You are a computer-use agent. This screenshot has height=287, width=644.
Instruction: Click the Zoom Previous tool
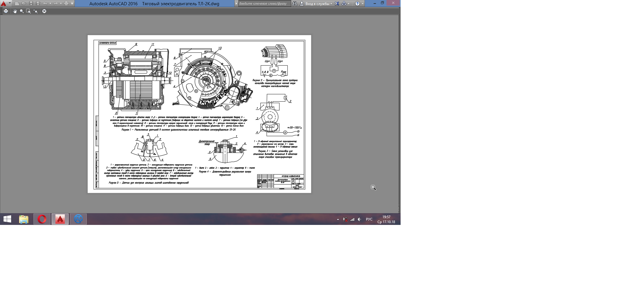point(35,11)
